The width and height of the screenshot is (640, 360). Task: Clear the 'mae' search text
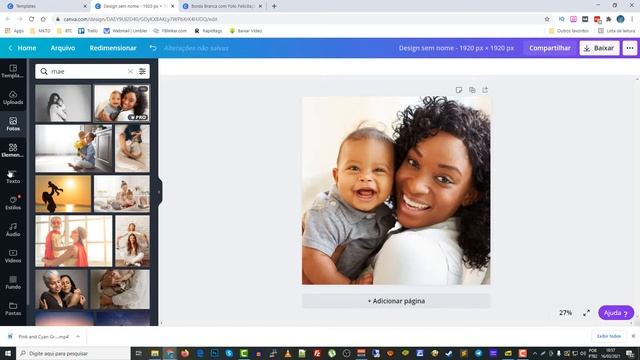tap(130, 71)
